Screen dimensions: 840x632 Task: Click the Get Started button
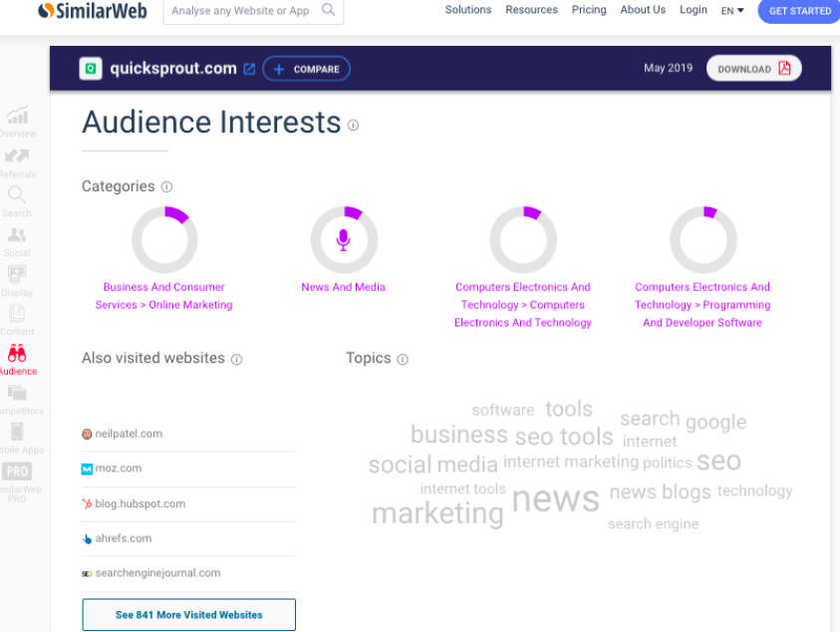tap(799, 11)
